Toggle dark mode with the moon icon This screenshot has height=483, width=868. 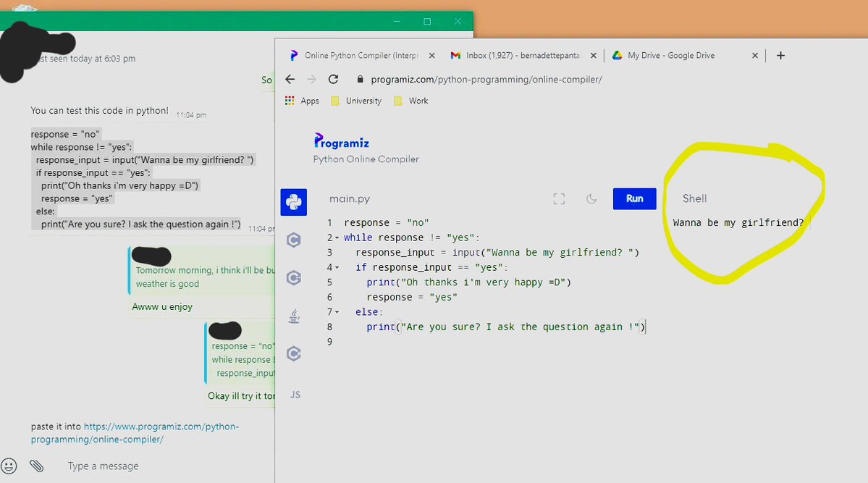(591, 198)
